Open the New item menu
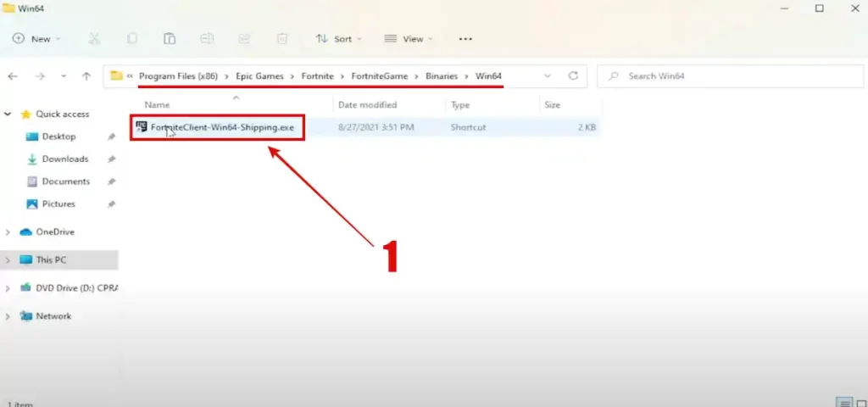Viewport: 868px width, 407px height. coord(36,39)
